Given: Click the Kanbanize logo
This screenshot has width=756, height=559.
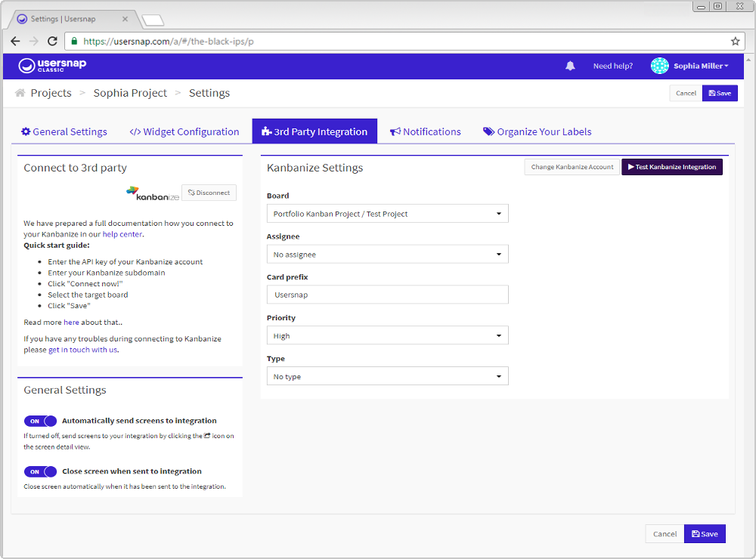Looking at the screenshot, I should 153,193.
